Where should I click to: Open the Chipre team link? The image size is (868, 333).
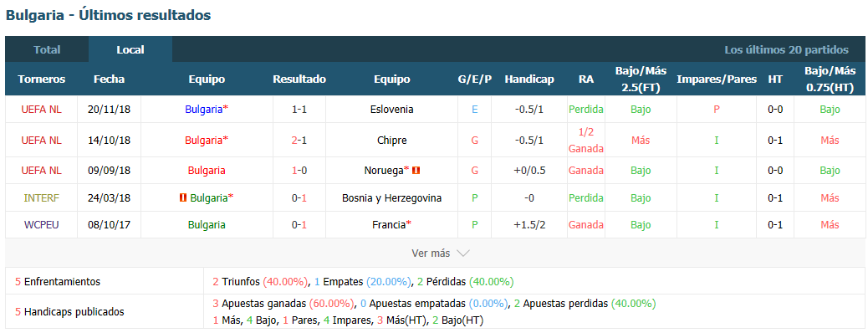pos(392,141)
